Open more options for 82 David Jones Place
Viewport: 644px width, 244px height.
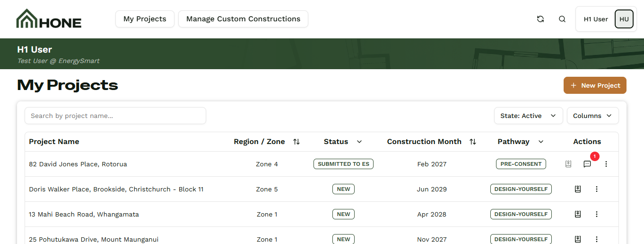click(606, 164)
